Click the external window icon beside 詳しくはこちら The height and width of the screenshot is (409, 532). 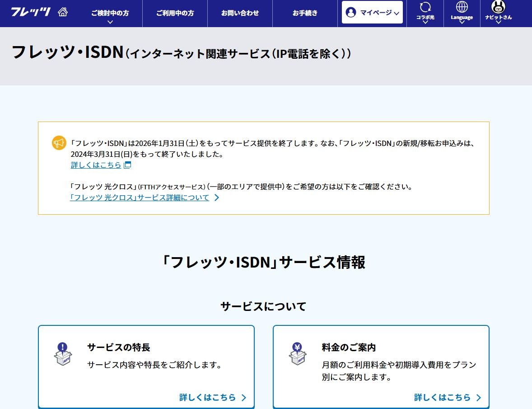127,165
